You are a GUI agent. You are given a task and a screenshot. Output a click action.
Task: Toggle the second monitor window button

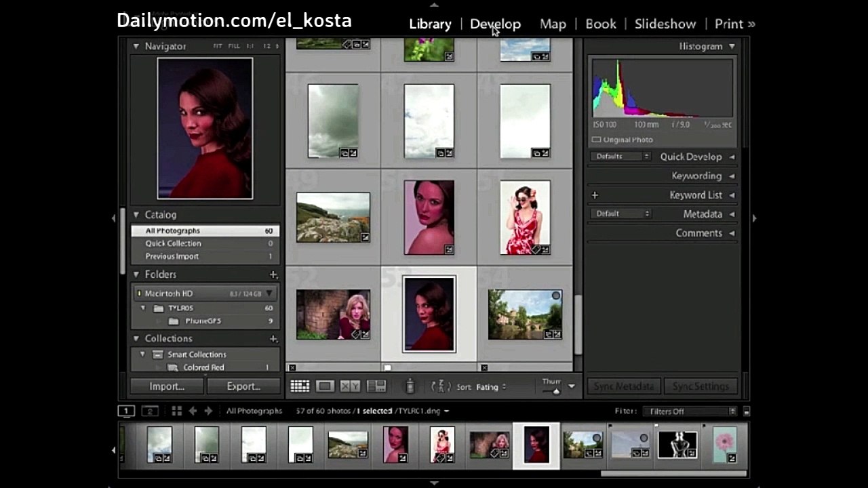[x=149, y=411]
